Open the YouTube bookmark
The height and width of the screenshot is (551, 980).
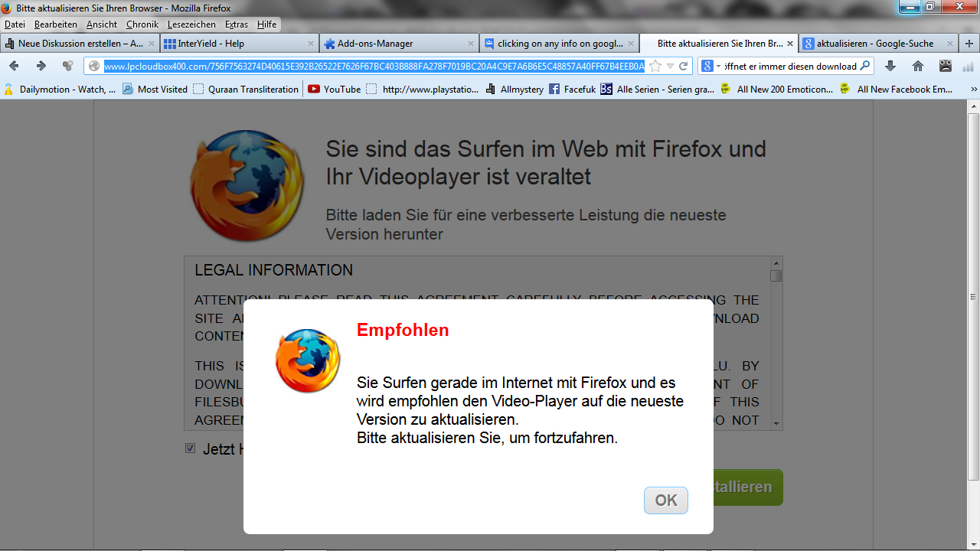335,89
